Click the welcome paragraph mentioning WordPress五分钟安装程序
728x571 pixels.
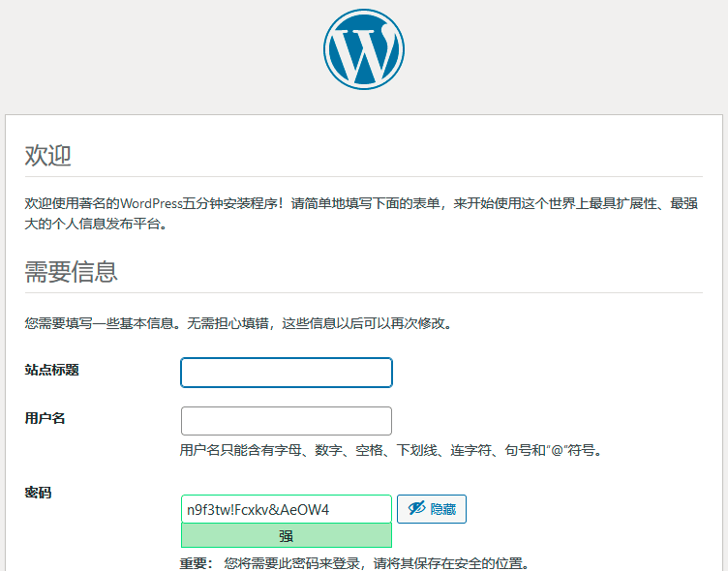(x=361, y=214)
